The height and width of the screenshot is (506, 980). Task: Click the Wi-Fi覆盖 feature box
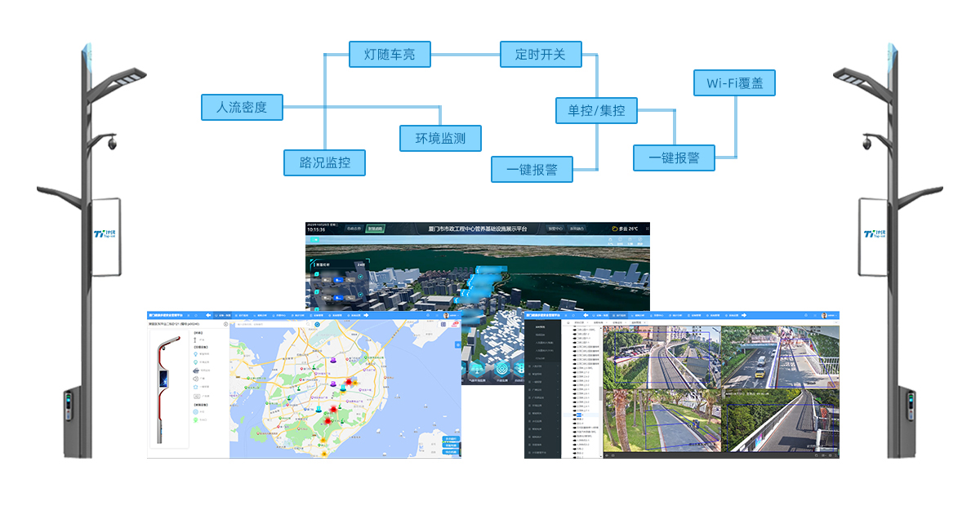coord(734,83)
